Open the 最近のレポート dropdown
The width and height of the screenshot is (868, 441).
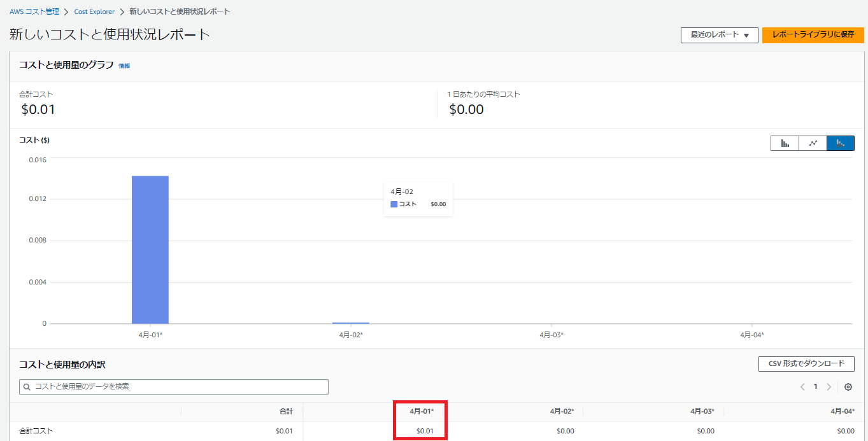[720, 35]
